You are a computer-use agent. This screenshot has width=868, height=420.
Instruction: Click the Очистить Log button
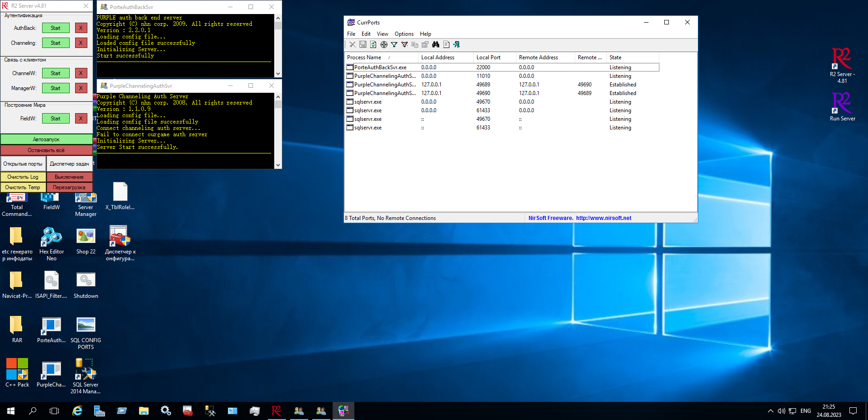(23, 177)
